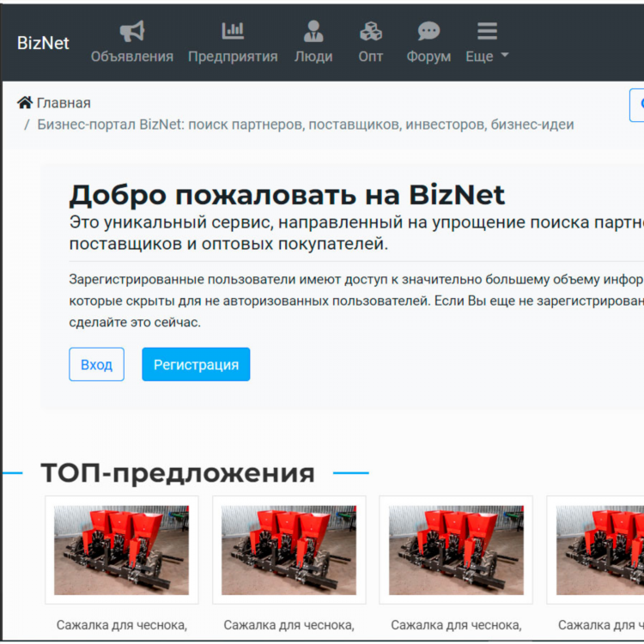Click the person icon for Люди
The height and width of the screenshot is (644, 644).
(313, 31)
